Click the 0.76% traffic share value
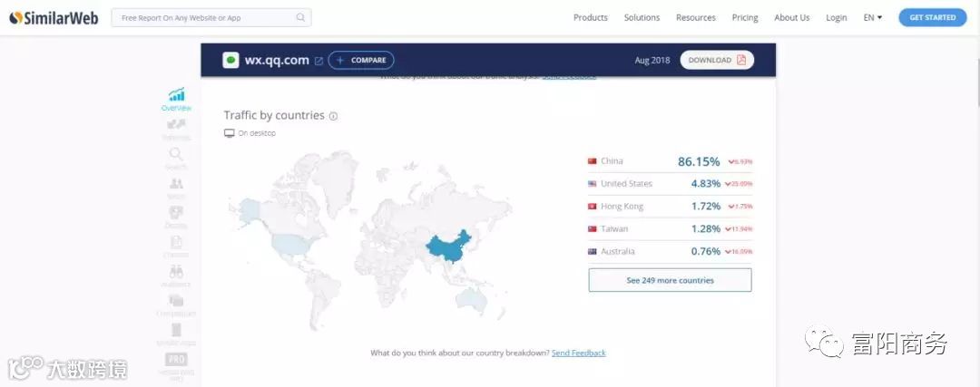 (x=706, y=252)
